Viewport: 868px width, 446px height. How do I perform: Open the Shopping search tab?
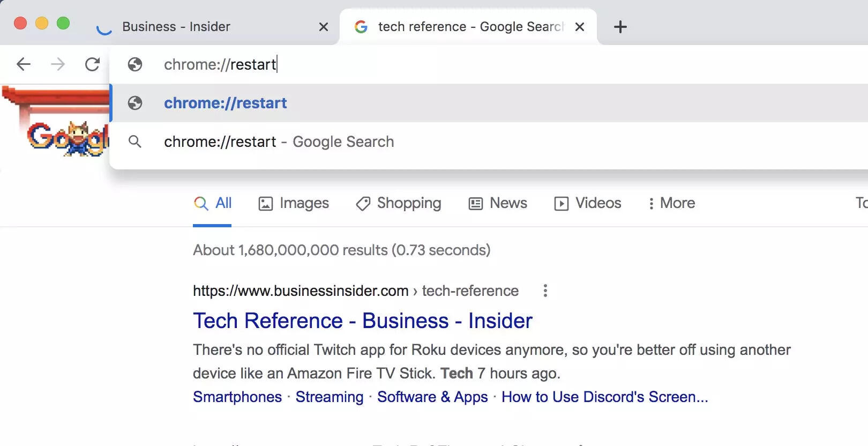coord(399,203)
